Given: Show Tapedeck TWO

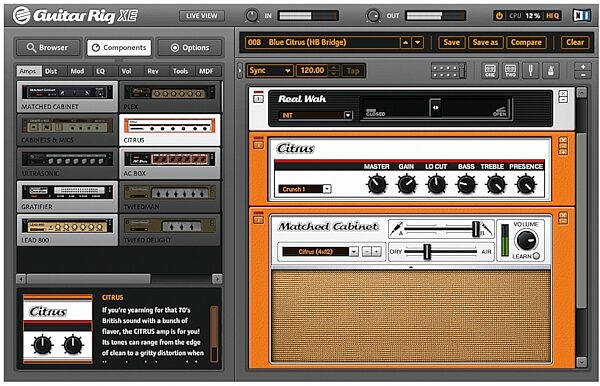Looking at the screenshot, I should pyautogui.click(x=510, y=70).
